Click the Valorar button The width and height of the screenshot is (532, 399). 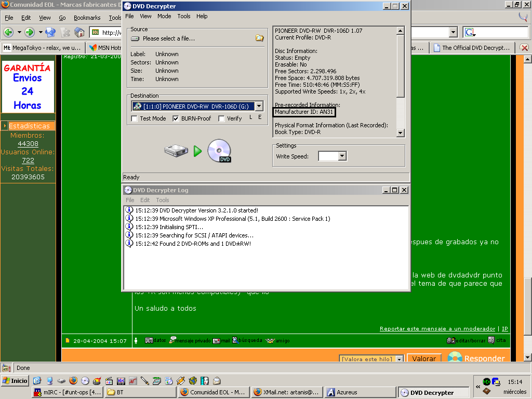(x=424, y=358)
